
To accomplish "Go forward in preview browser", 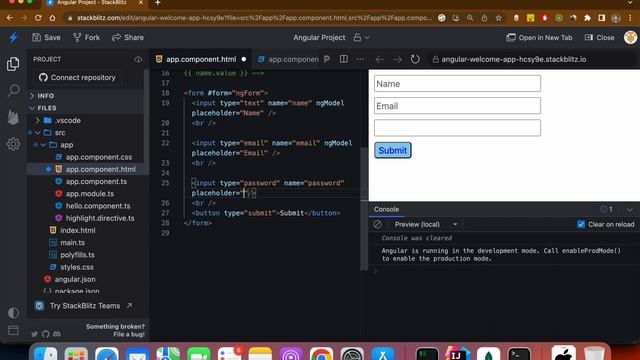I will tap(397, 60).
